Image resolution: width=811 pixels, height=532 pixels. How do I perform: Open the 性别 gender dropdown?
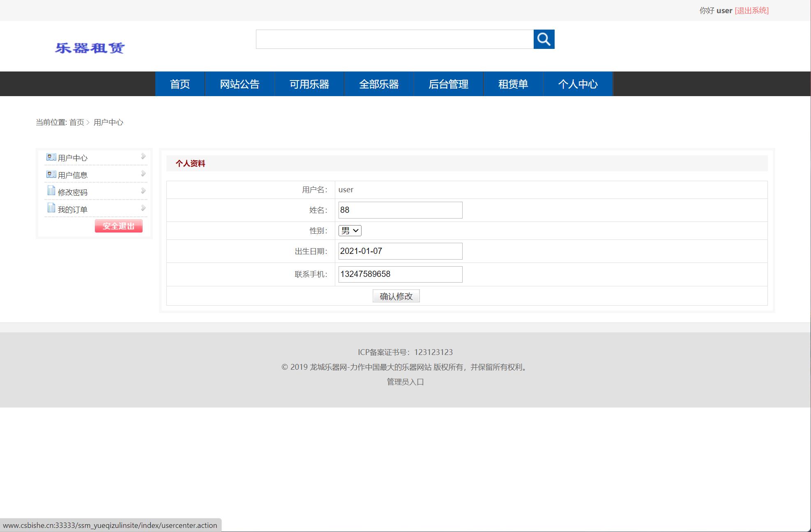pyautogui.click(x=349, y=230)
